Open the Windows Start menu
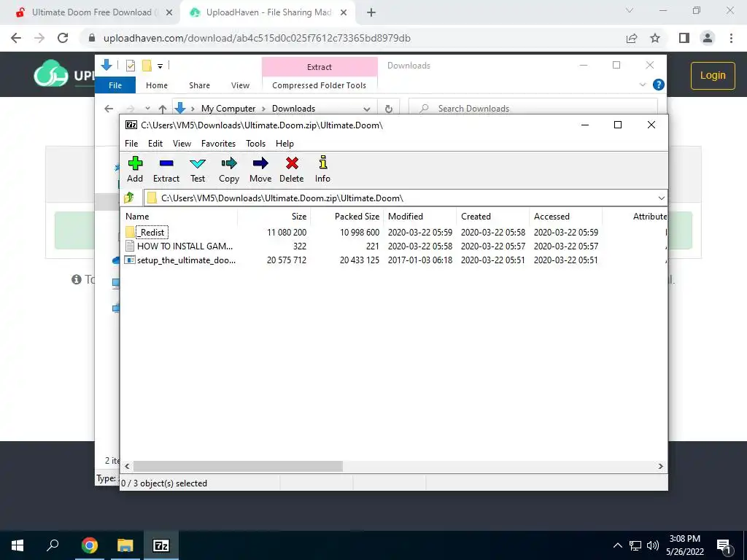 (18, 545)
